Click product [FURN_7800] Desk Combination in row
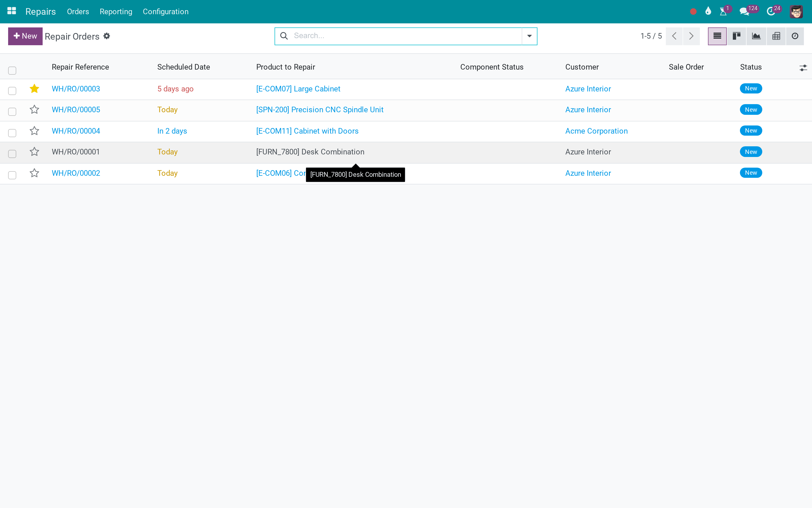 click(x=310, y=152)
